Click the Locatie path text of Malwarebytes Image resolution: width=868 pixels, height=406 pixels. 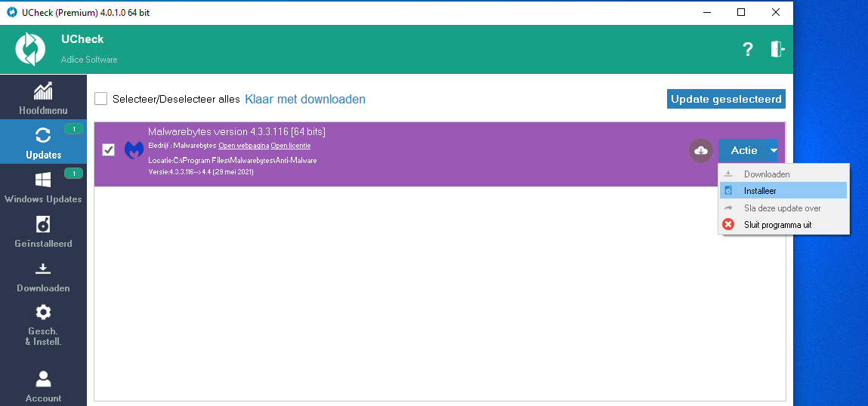(233, 161)
